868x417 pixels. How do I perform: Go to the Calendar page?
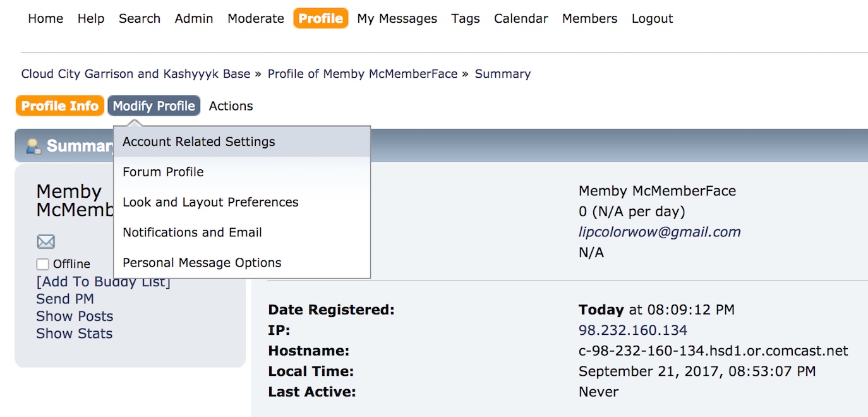521,18
